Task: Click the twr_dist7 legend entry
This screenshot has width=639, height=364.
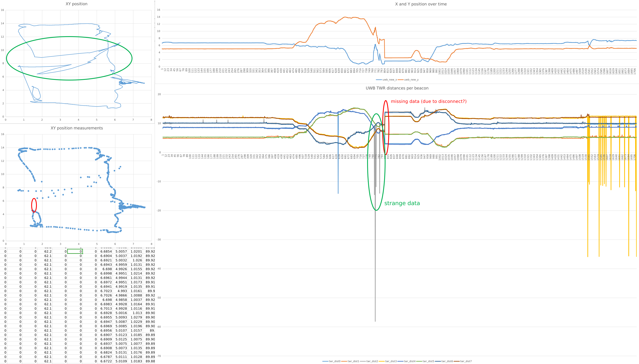Action: (466, 361)
